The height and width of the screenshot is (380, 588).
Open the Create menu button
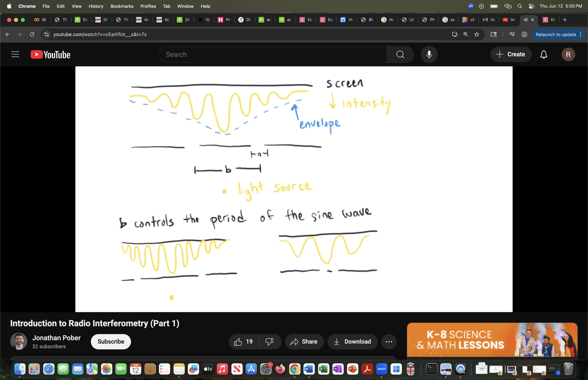click(511, 54)
